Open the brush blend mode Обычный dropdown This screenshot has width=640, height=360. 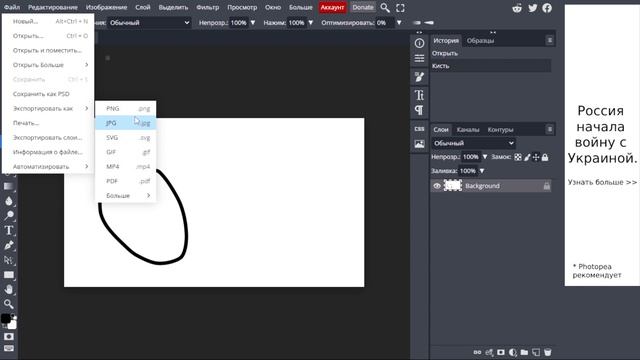pyautogui.click(x=149, y=23)
